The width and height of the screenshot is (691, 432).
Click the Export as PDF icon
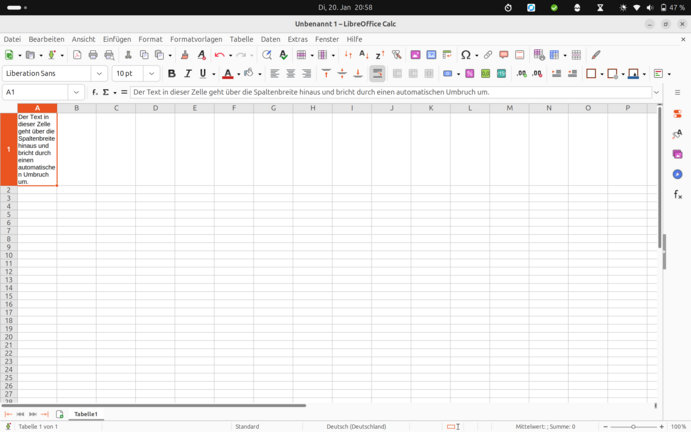pyautogui.click(x=77, y=55)
